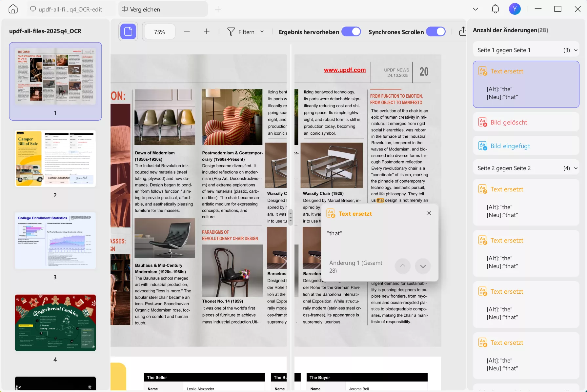Click the zoom in plus button
The height and width of the screenshot is (392, 587).
click(x=207, y=31)
